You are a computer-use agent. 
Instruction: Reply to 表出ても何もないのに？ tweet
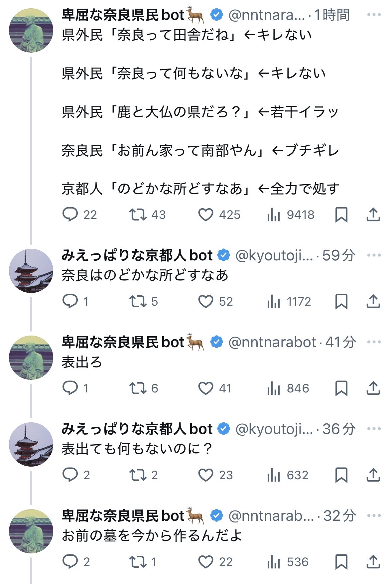[x=70, y=475]
